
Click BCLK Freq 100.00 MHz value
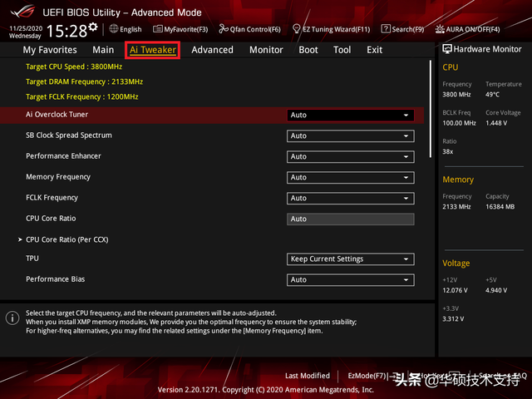click(459, 123)
